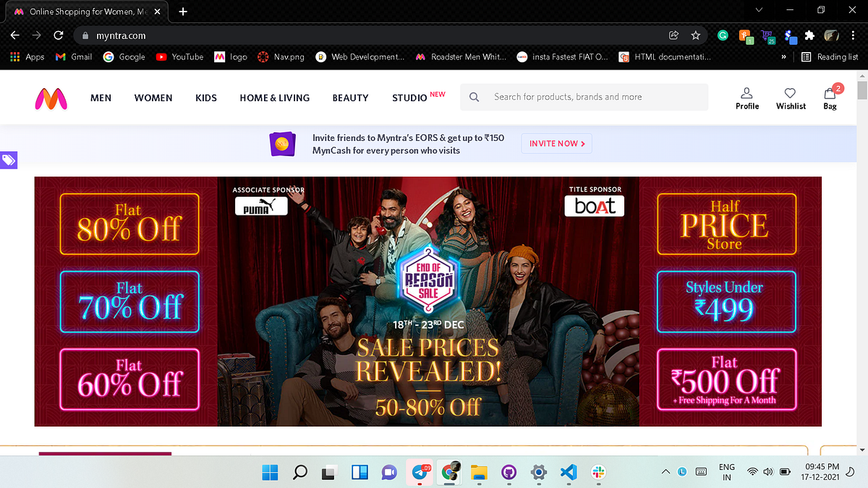Open the Bag with 2 items
This screenshot has width=868, height=488.
pos(829,98)
